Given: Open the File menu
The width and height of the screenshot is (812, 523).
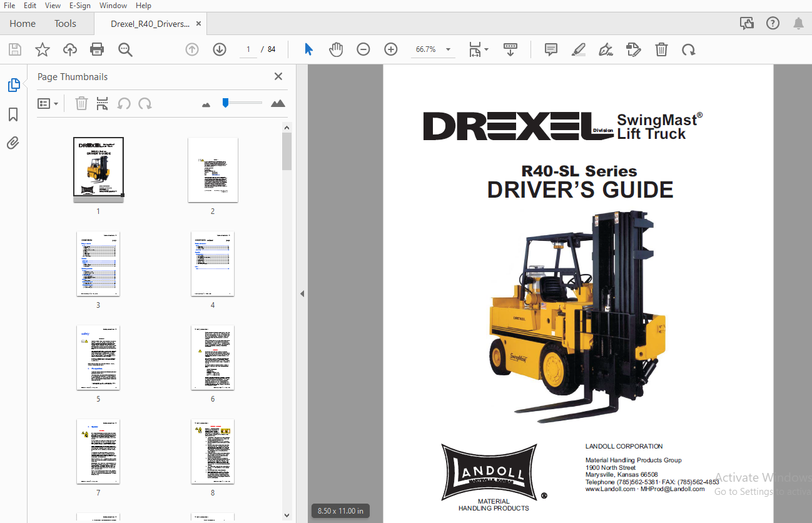Looking at the screenshot, I should 9,6.
